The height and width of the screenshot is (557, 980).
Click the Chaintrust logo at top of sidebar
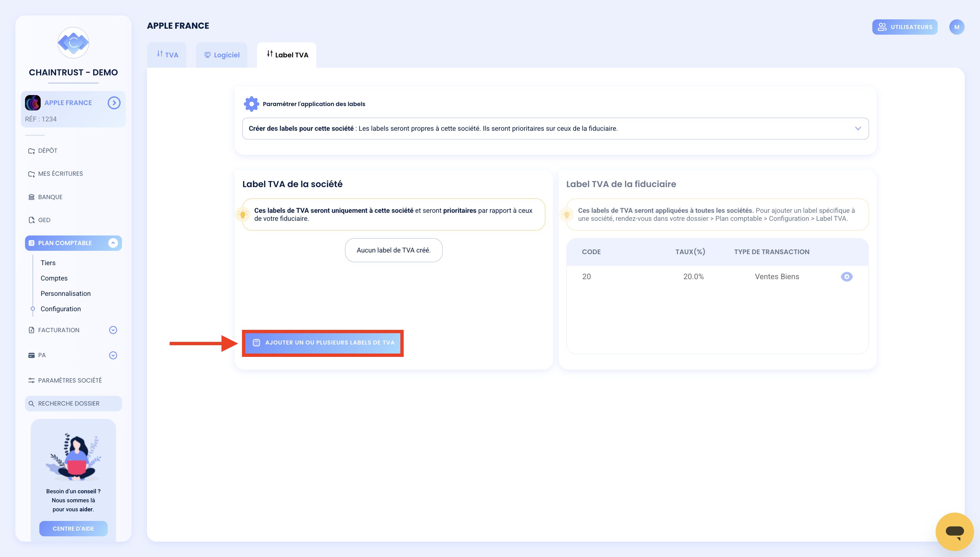point(73,42)
